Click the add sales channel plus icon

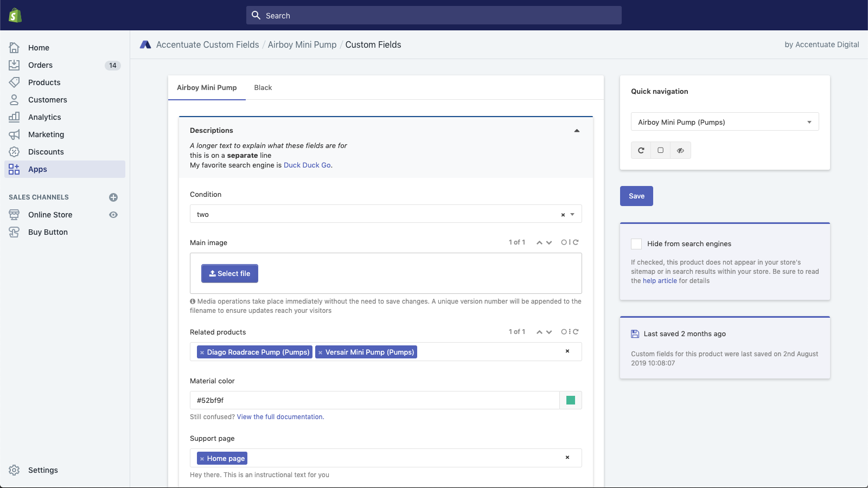tap(113, 197)
